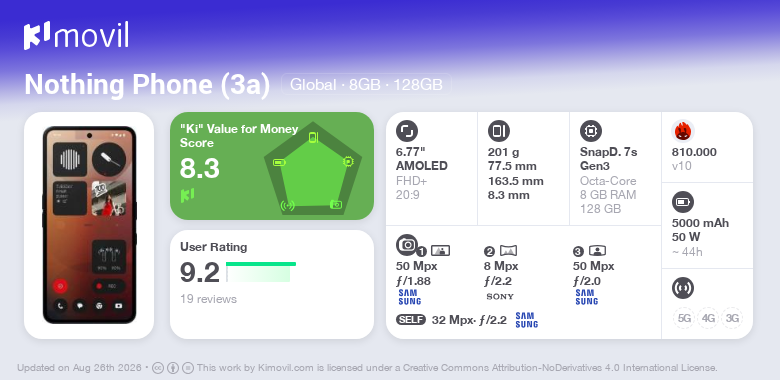780x380 pixels.
Task: Click the phone dimensions icon
Action: [x=499, y=131]
